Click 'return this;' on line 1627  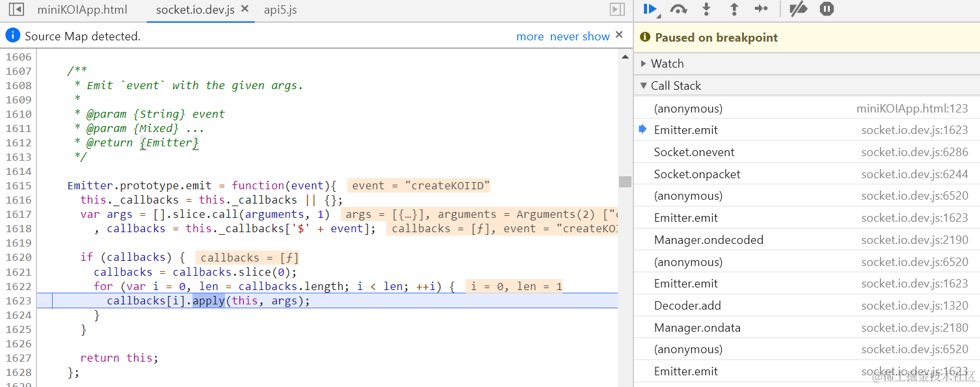click(119, 358)
